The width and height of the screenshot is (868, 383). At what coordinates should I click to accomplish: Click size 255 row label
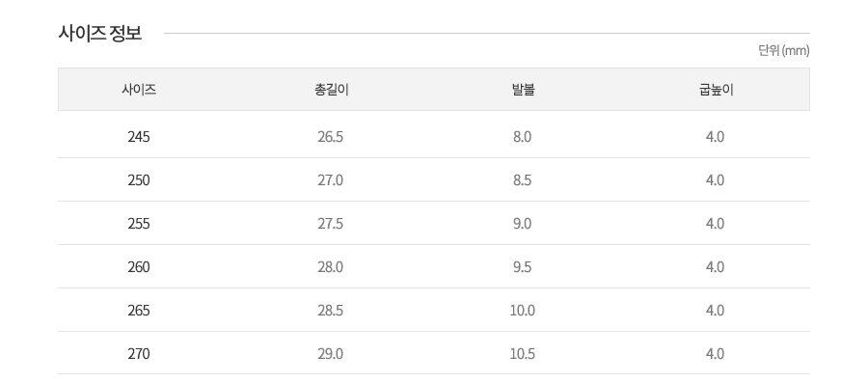point(138,224)
